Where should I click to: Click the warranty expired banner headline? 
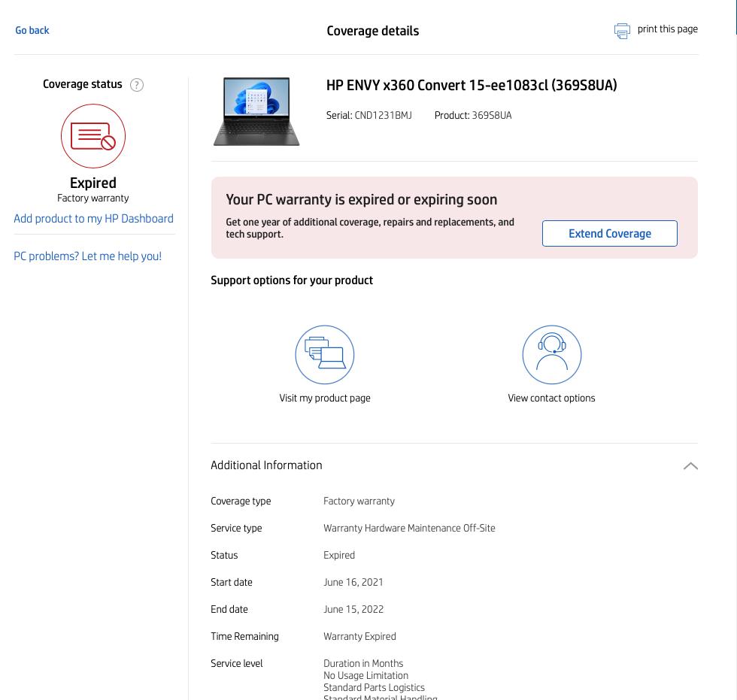(362, 200)
